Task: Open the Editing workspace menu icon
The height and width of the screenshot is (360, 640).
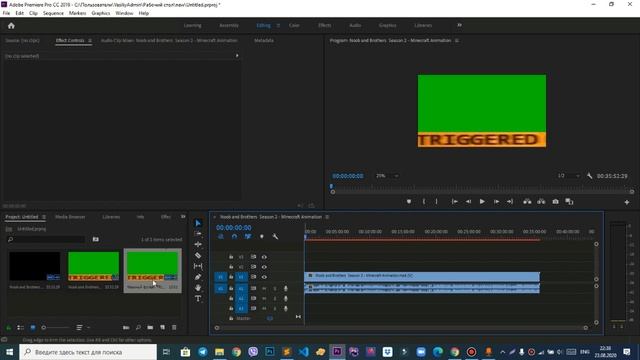Action: pyautogui.click(x=278, y=25)
